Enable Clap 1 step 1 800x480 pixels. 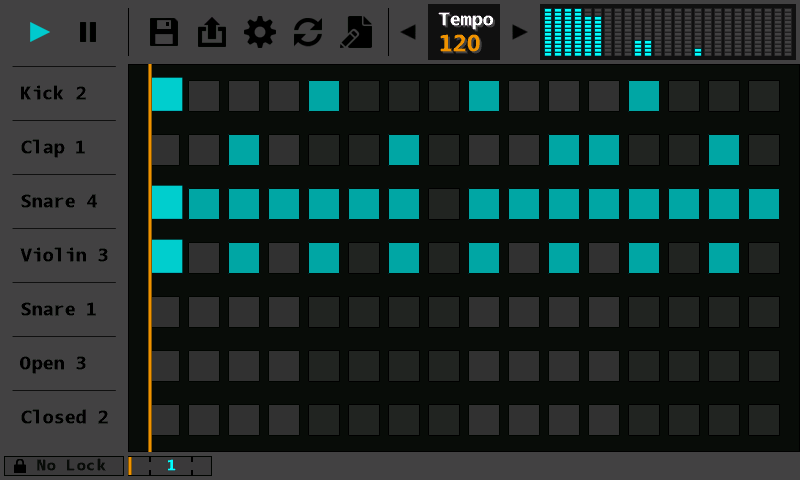165,150
